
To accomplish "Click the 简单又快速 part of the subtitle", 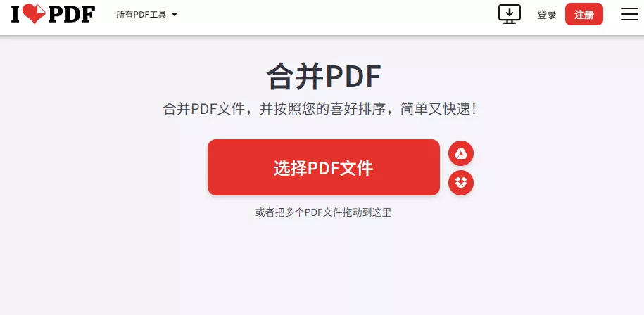I will click(x=438, y=109).
